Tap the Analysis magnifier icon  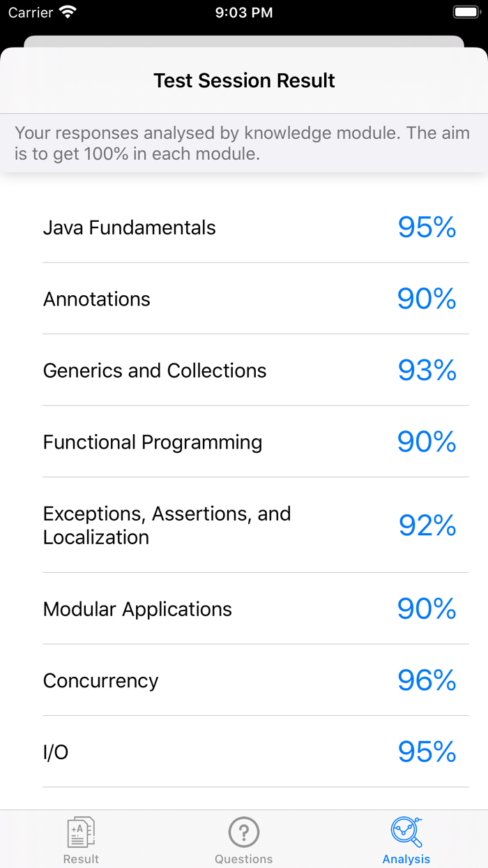click(x=406, y=832)
